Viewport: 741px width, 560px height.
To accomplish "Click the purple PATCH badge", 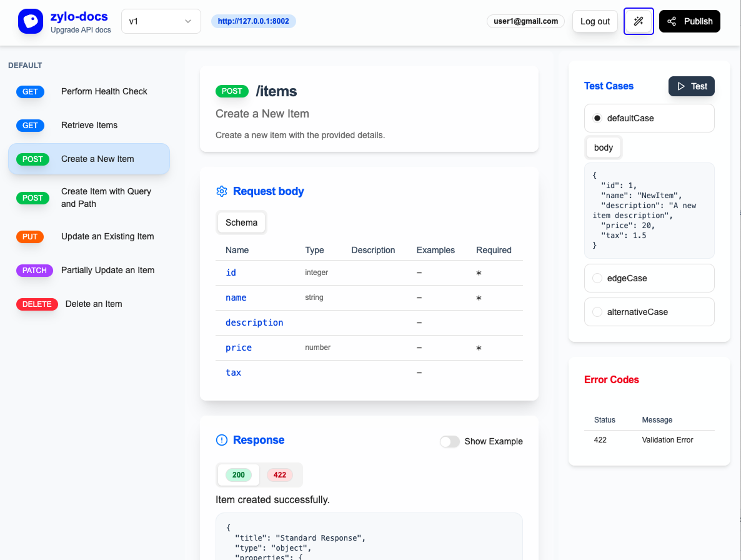I will click(x=34, y=270).
